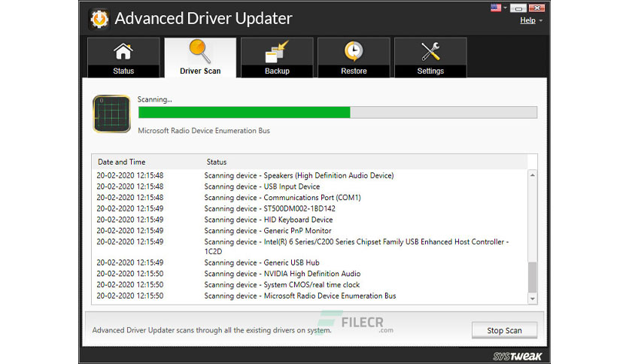
Task: Select the HID Keyboard Device entry
Action: tap(310, 220)
